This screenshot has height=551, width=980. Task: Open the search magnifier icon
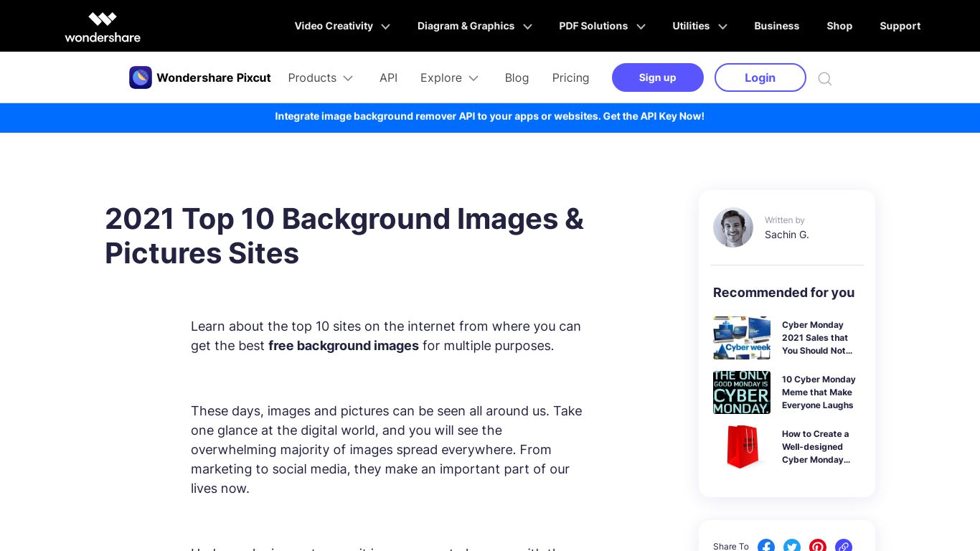coord(825,78)
